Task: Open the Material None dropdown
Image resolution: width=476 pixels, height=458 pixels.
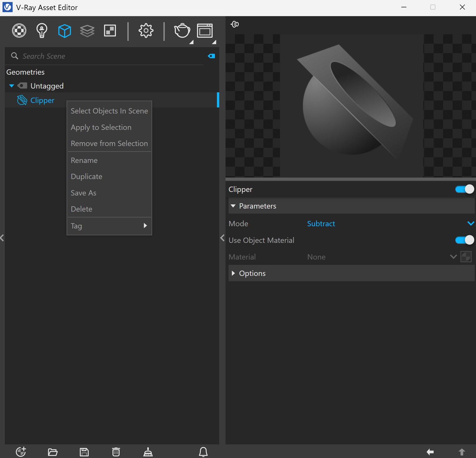Action: [x=382, y=257]
